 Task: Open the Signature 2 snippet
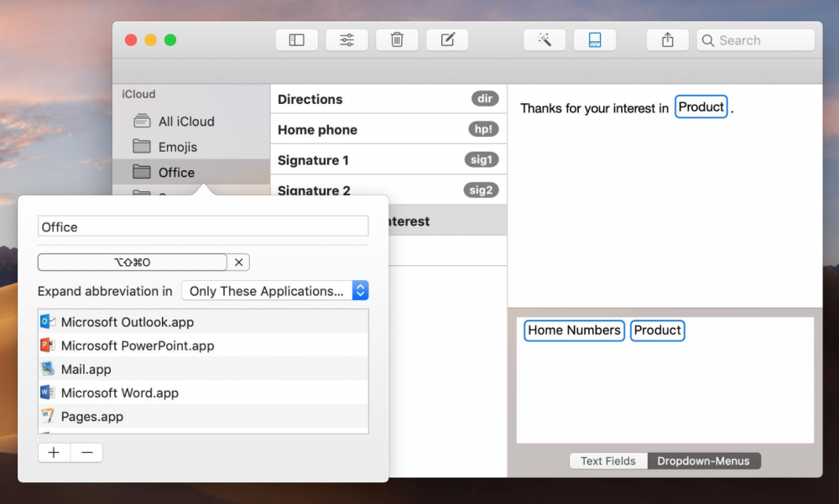(388, 190)
